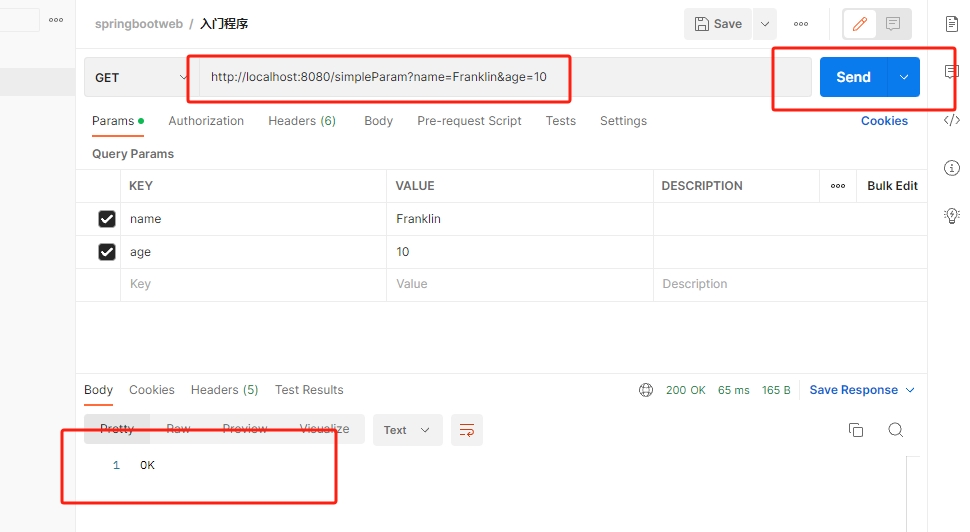
Task: Click the 入门程序 request name
Action: coord(224,24)
